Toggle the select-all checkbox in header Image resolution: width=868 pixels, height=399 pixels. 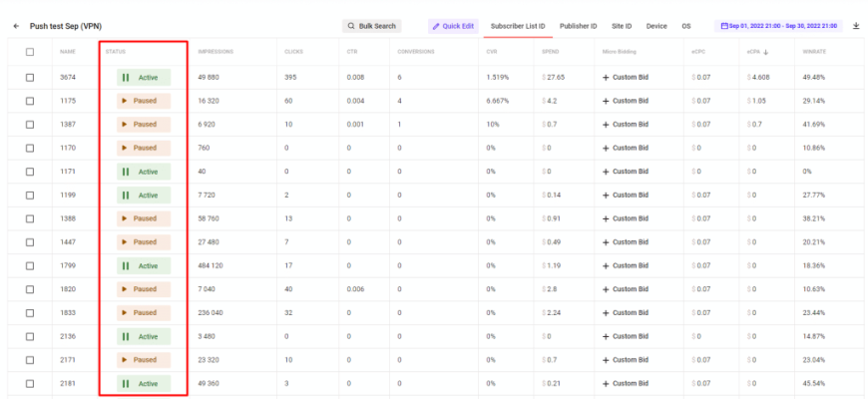tap(30, 52)
